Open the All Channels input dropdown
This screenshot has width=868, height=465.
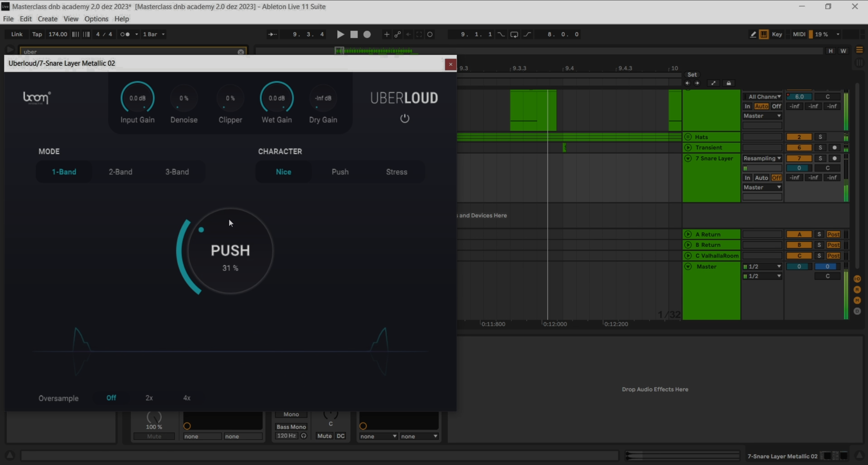762,97
